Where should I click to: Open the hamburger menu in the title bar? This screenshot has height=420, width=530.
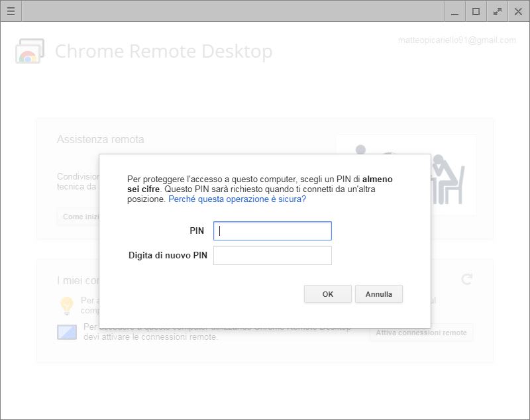tap(11, 11)
